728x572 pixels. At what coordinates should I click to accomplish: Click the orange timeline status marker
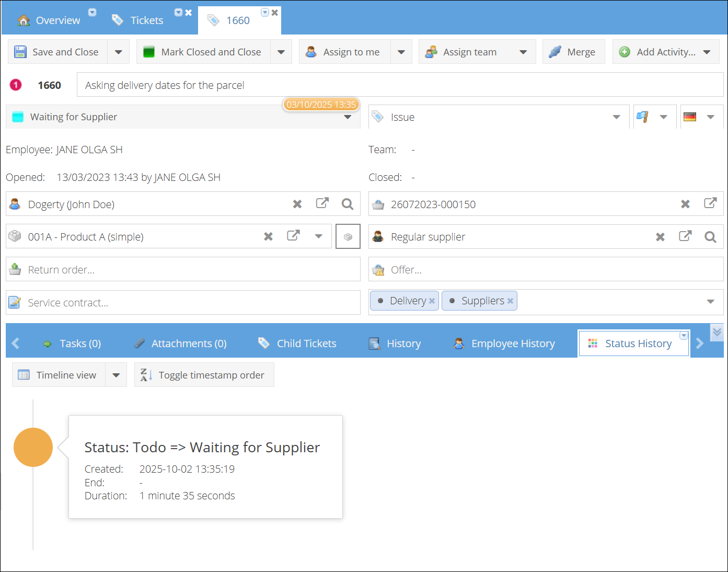click(33, 448)
